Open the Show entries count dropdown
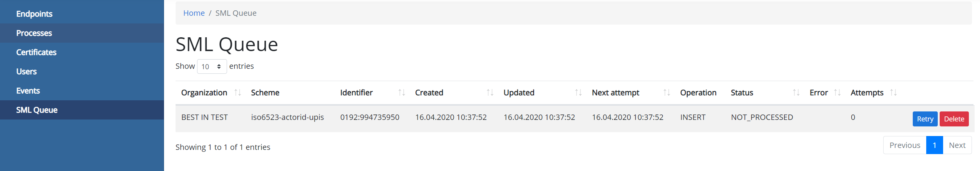980x171 pixels. tap(212, 66)
